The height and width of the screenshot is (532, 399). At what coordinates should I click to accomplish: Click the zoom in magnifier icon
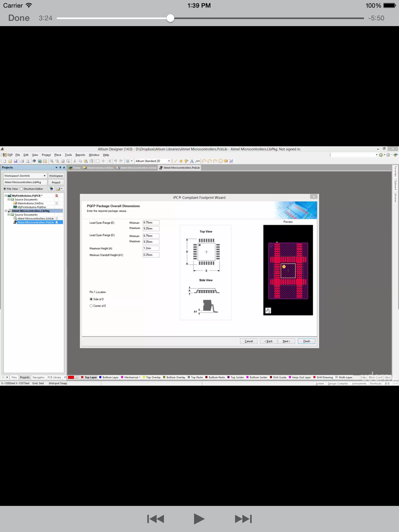tap(51, 161)
